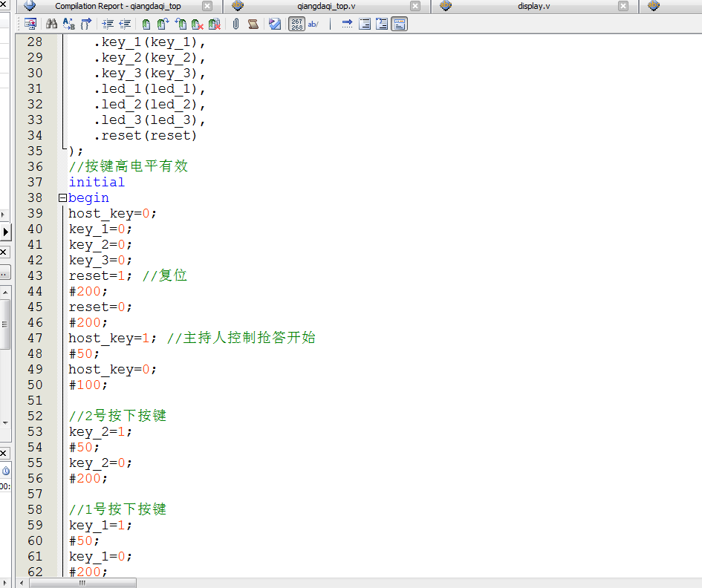The image size is (702, 588).
Task: Toggle the 'ab/' toolbar button
Action: [x=313, y=24]
